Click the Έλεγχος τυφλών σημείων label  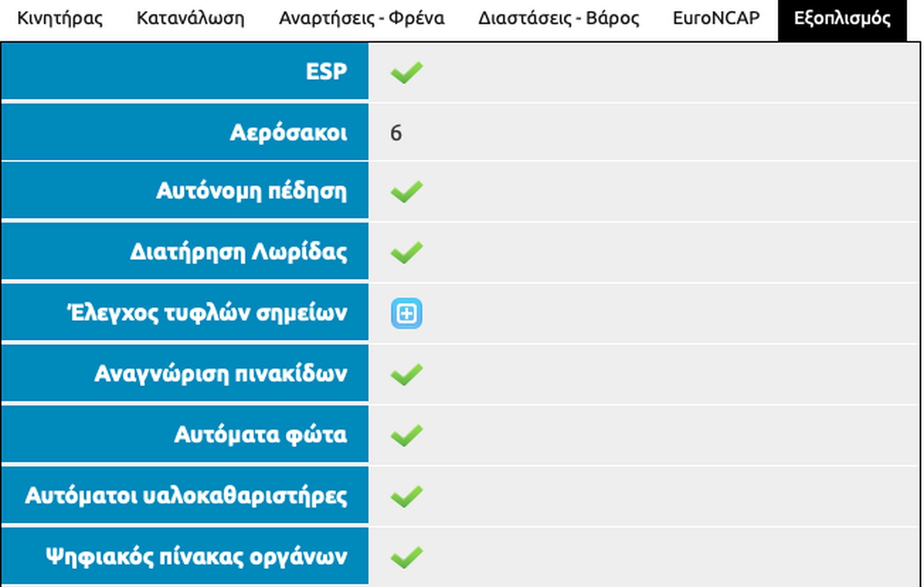tap(207, 313)
